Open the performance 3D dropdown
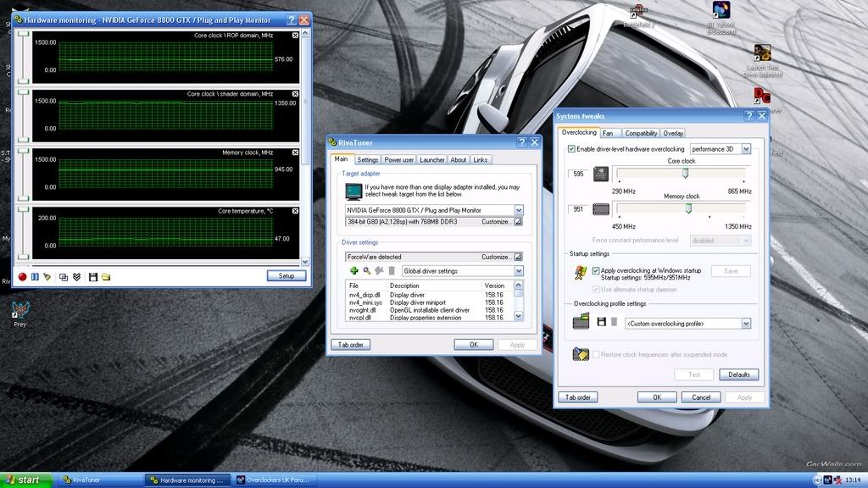The width and height of the screenshot is (868, 488). pyautogui.click(x=746, y=149)
